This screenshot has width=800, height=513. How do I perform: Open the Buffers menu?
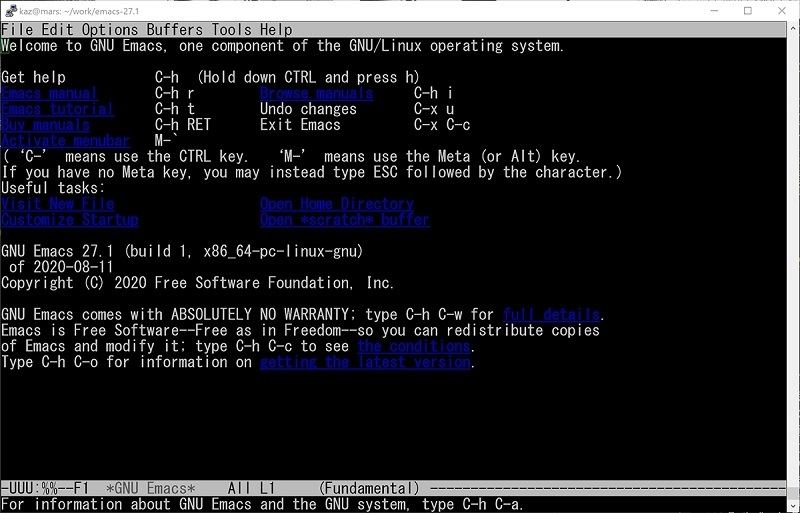point(174,30)
